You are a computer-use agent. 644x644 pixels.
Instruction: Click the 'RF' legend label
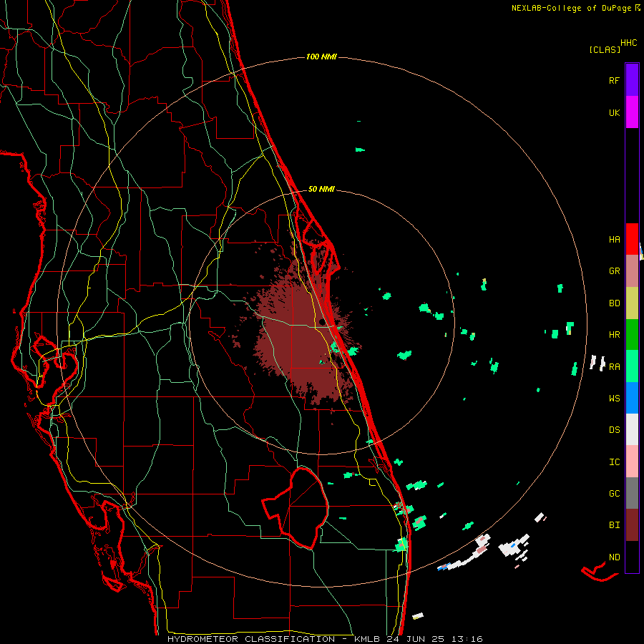pyautogui.click(x=615, y=81)
